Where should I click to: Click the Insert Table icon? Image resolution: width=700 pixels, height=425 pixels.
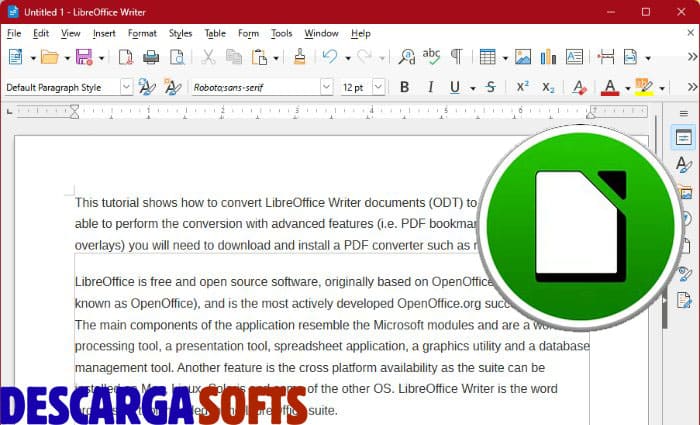tap(488, 57)
